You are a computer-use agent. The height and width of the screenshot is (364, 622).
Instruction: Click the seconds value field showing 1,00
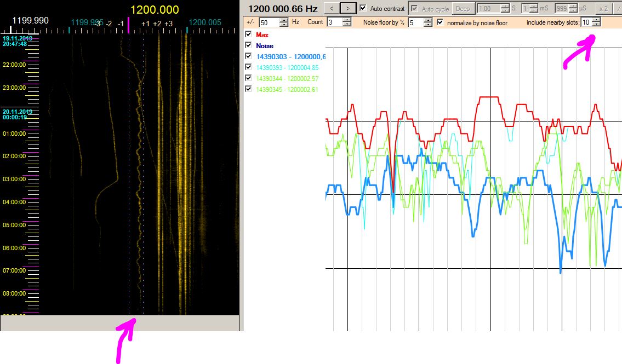tap(489, 8)
